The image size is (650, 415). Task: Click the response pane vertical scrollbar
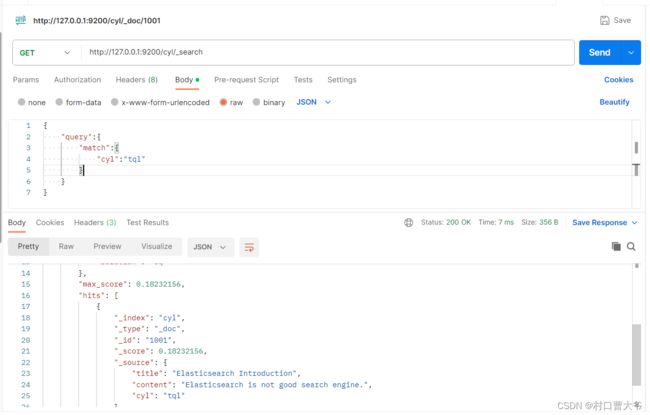(636, 354)
